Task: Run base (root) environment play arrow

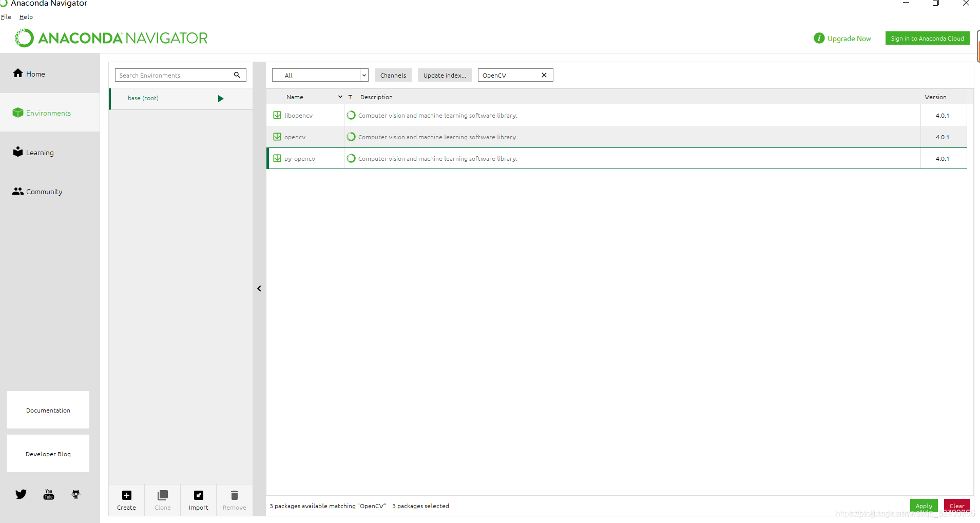Action: point(221,99)
